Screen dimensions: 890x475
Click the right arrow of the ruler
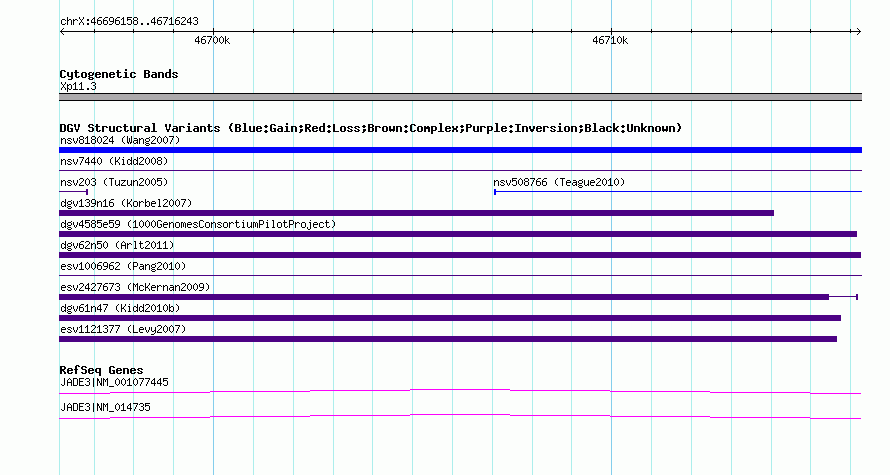click(x=858, y=32)
